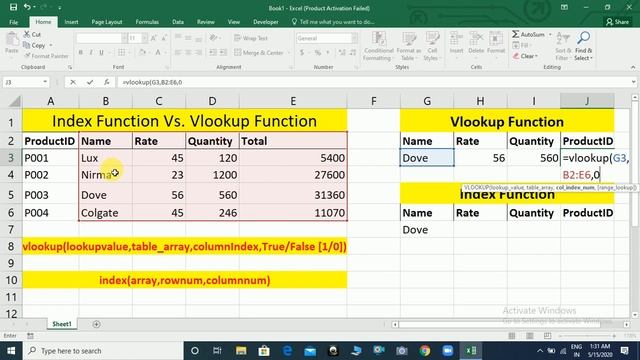Image resolution: width=640 pixels, height=360 pixels.
Task: Click the Tell me what you want to do box
Action: click(333, 22)
